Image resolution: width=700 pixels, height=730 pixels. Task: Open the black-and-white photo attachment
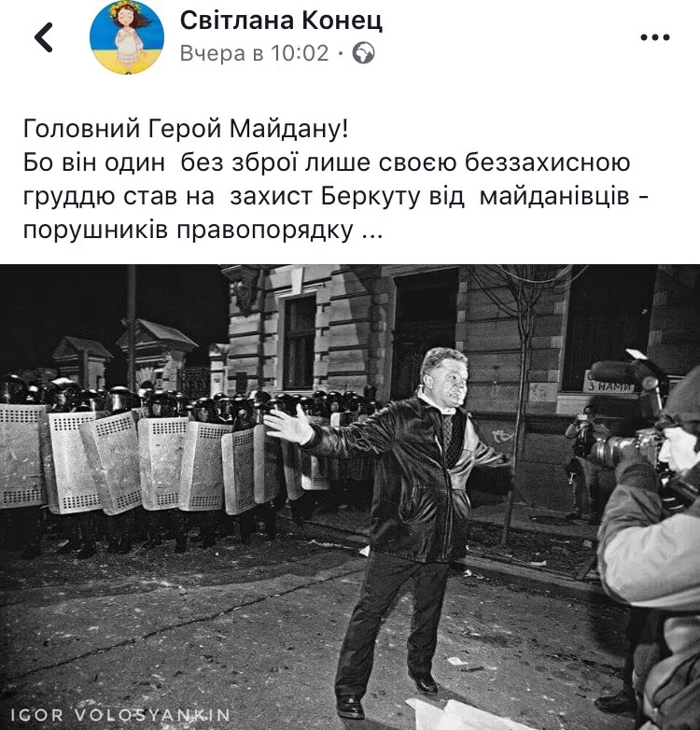(350, 498)
